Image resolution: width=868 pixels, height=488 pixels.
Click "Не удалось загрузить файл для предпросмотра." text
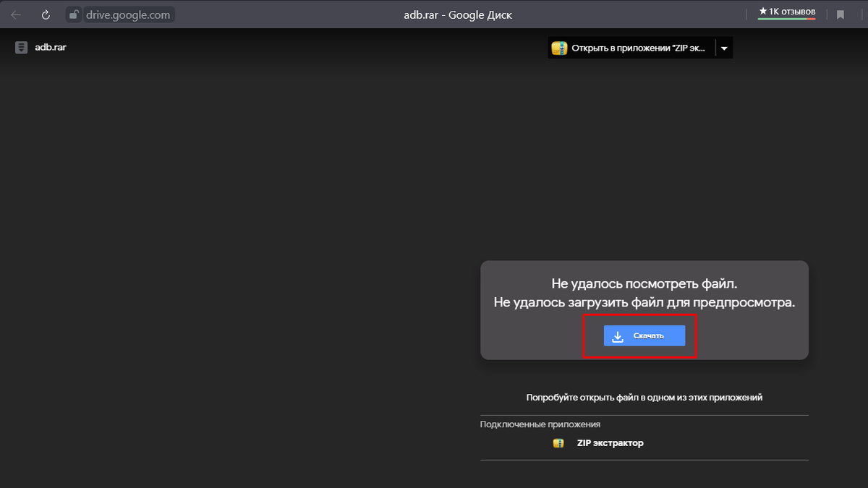pos(644,303)
